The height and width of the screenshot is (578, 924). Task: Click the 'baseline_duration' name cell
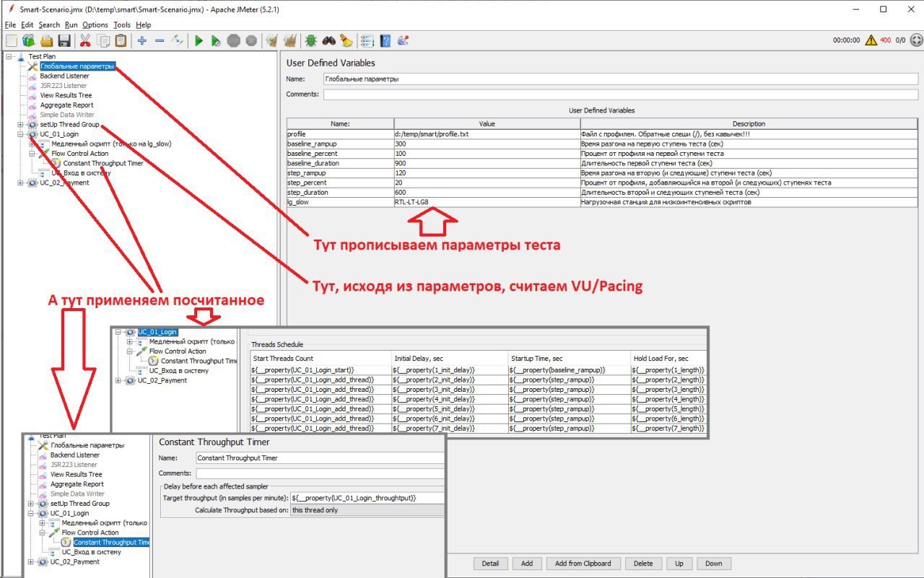click(340, 163)
